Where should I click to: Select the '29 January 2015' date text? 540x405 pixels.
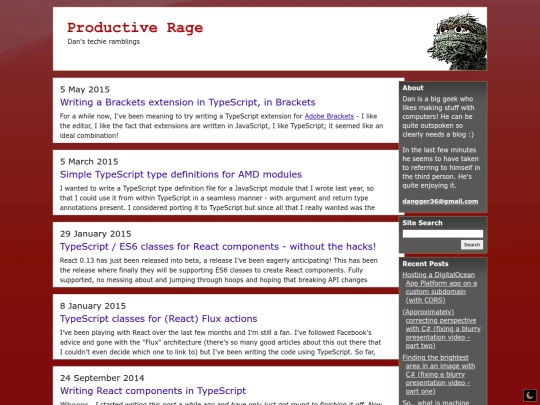[x=96, y=234]
